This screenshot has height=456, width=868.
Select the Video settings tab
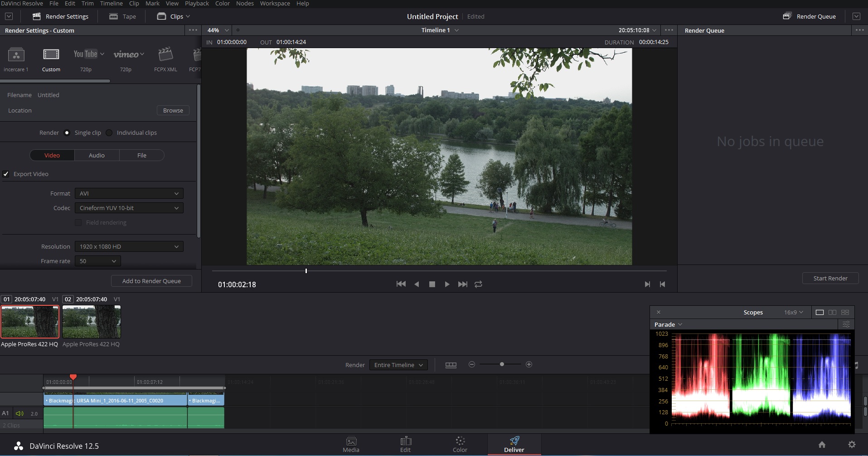pos(52,155)
